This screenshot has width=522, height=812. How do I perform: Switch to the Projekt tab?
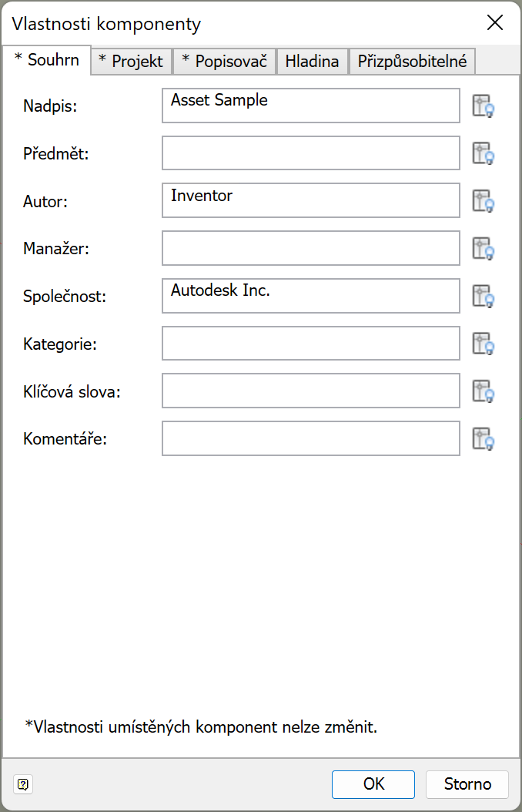131,62
